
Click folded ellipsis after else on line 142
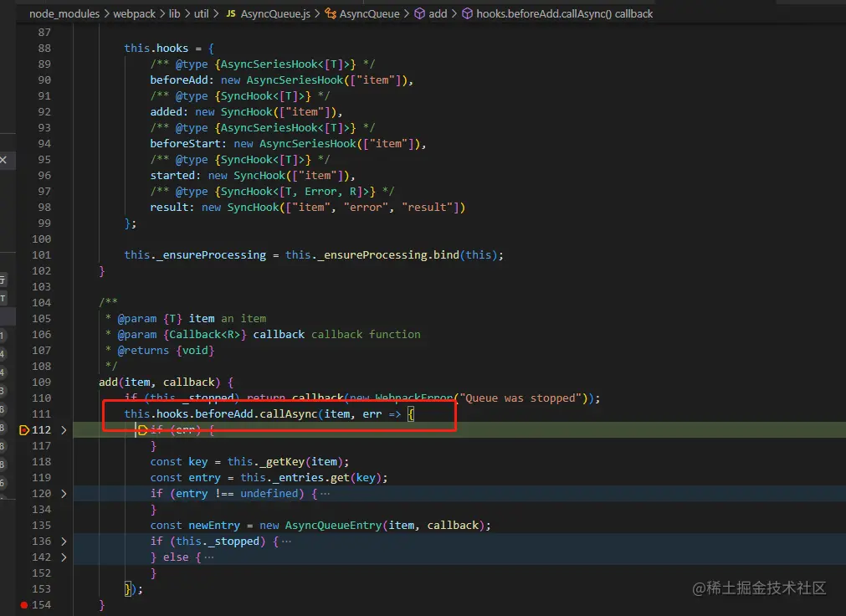209,557
